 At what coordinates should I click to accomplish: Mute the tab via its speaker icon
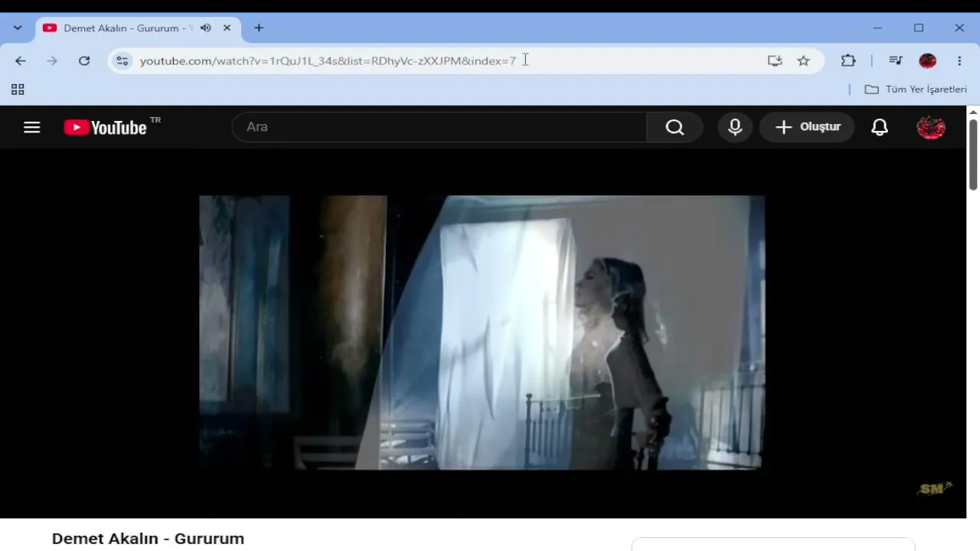click(x=206, y=28)
